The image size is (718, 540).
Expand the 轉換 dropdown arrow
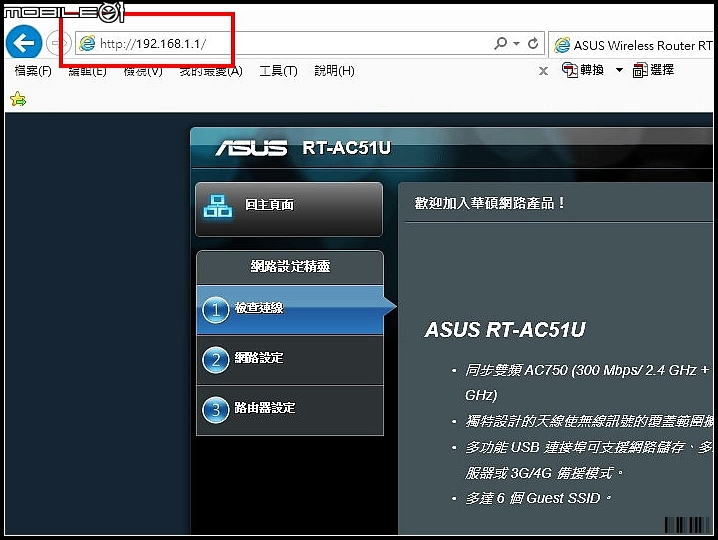click(x=619, y=70)
